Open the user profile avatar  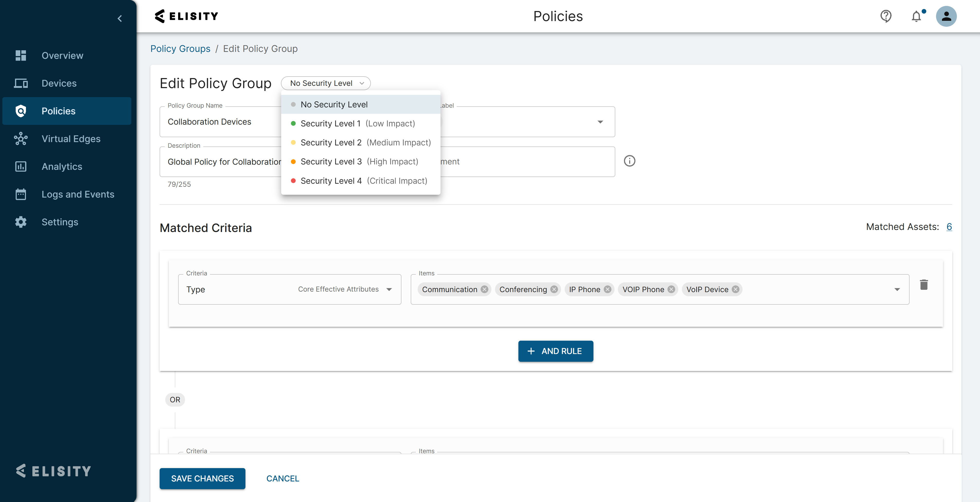click(x=946, y=16)
